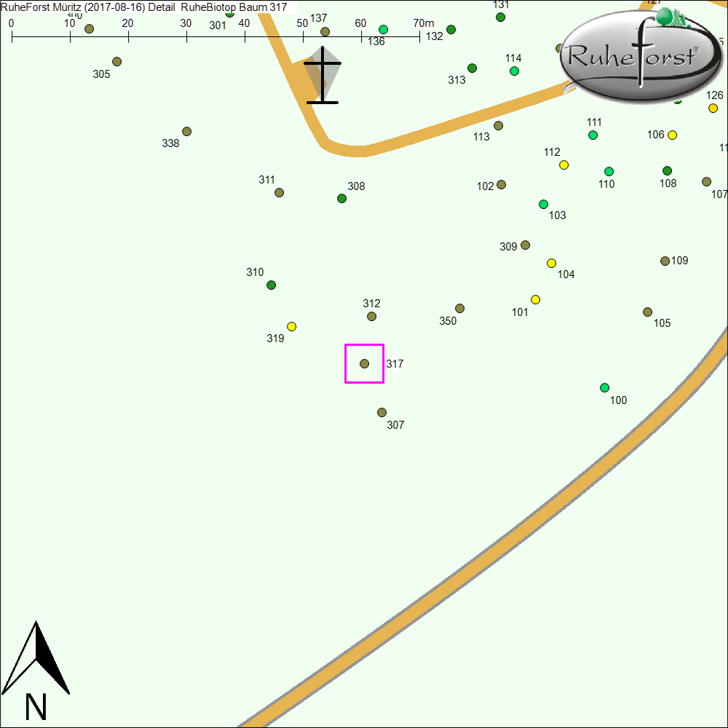Click the map title text at top

click(x=144, y=7)
